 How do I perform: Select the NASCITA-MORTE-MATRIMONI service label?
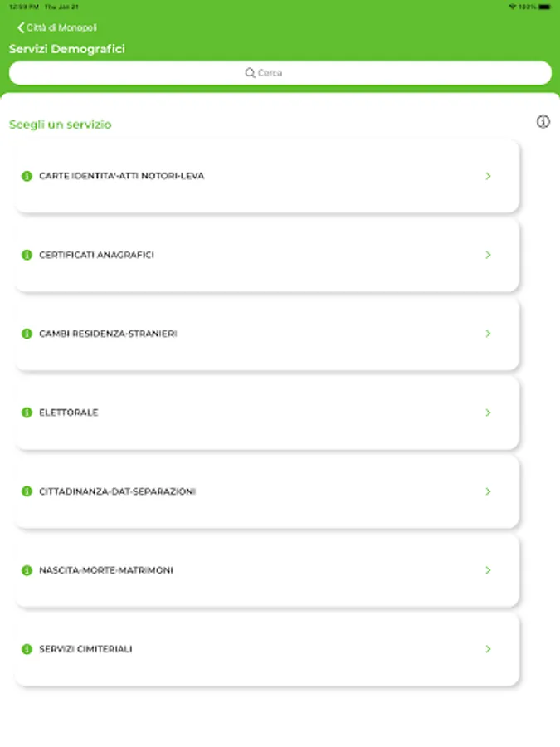106,570
